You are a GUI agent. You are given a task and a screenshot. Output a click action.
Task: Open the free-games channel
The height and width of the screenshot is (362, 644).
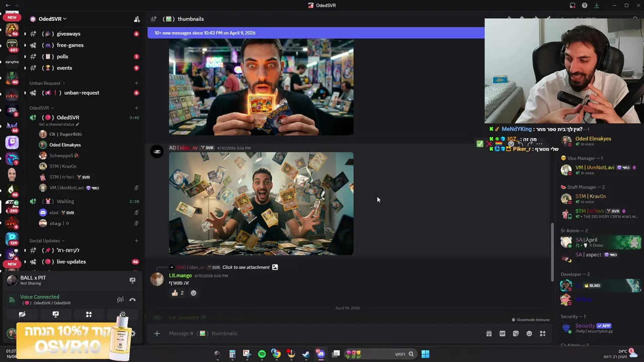(x=84, y=45)
